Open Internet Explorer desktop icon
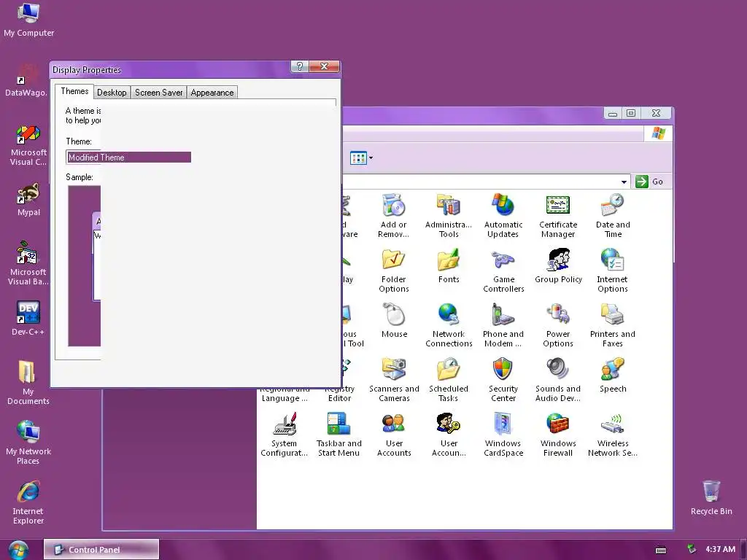747x560 pixels. [28, 502]
